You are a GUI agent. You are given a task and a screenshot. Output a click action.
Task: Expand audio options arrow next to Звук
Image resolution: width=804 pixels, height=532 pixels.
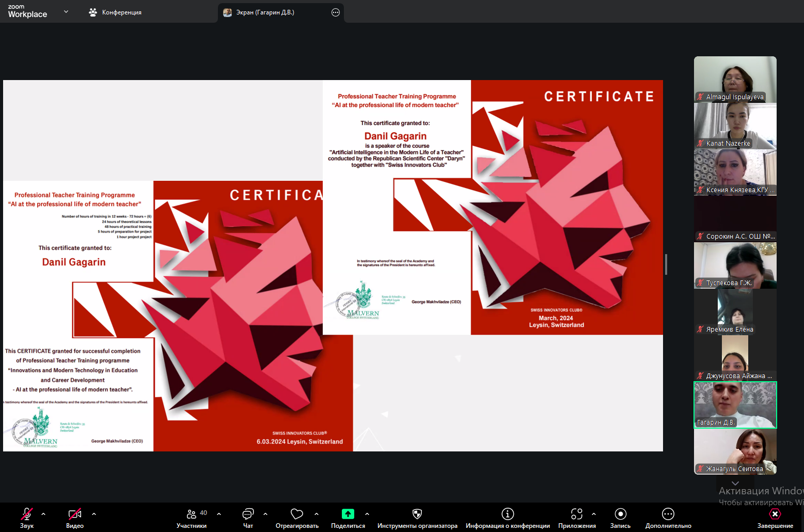coord(43,514)
